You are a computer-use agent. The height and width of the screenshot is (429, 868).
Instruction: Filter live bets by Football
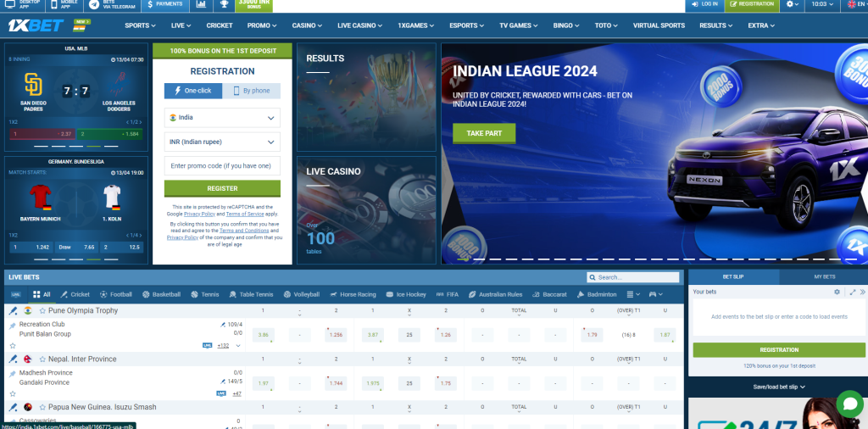coord(115,294)
